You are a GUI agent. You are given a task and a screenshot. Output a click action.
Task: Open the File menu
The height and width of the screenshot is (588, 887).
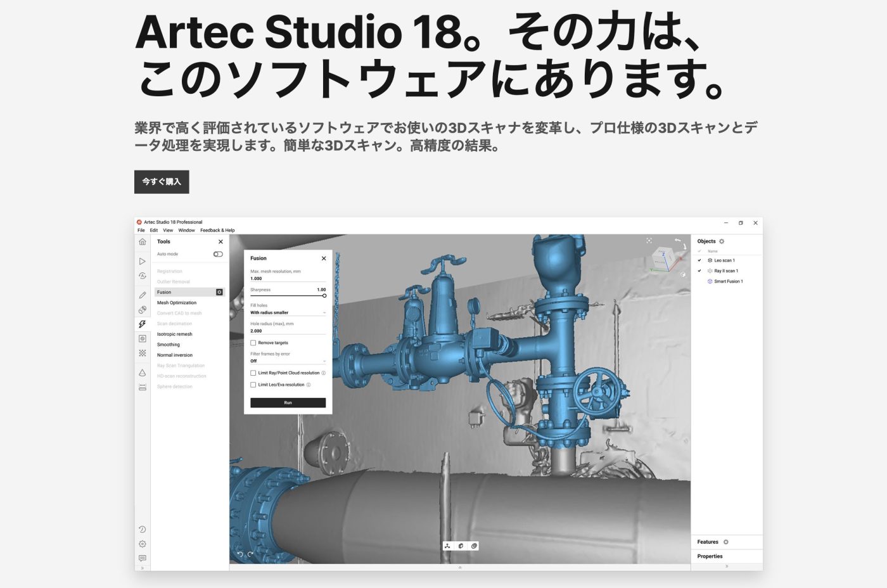click(141, 231)
